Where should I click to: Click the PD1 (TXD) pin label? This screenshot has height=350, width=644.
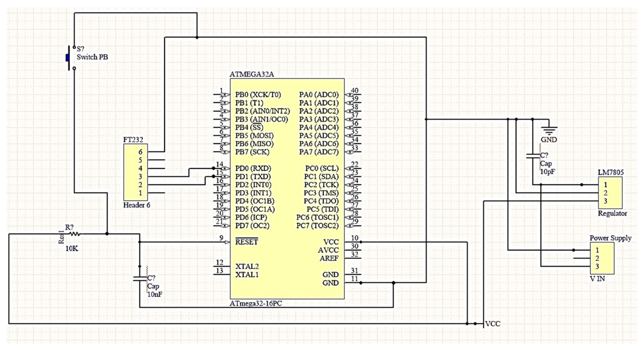pos(253,177)
